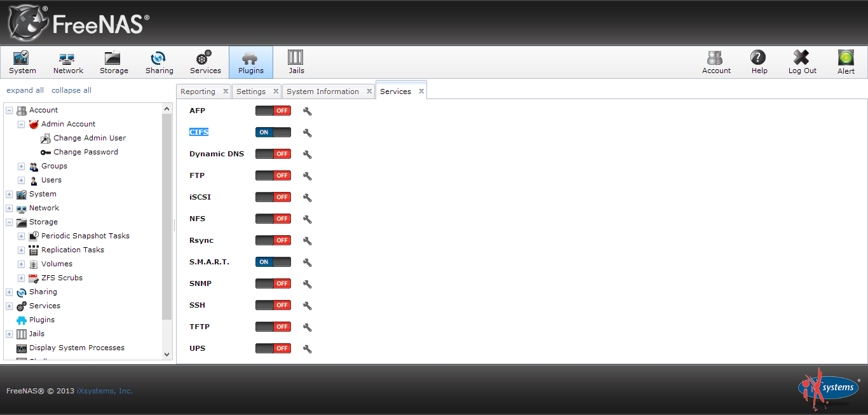Select the Network toolbar icon

[x=68, y=62]
